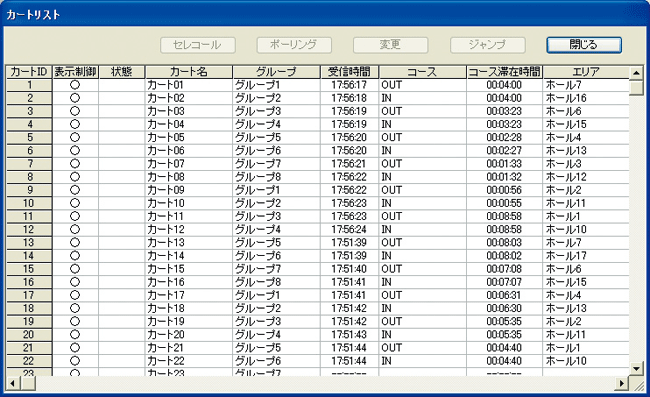Click the コース column header
Image resolution: width=650 pixels, height=397 pixels.
pyautogui.click(x=422, y=72)
